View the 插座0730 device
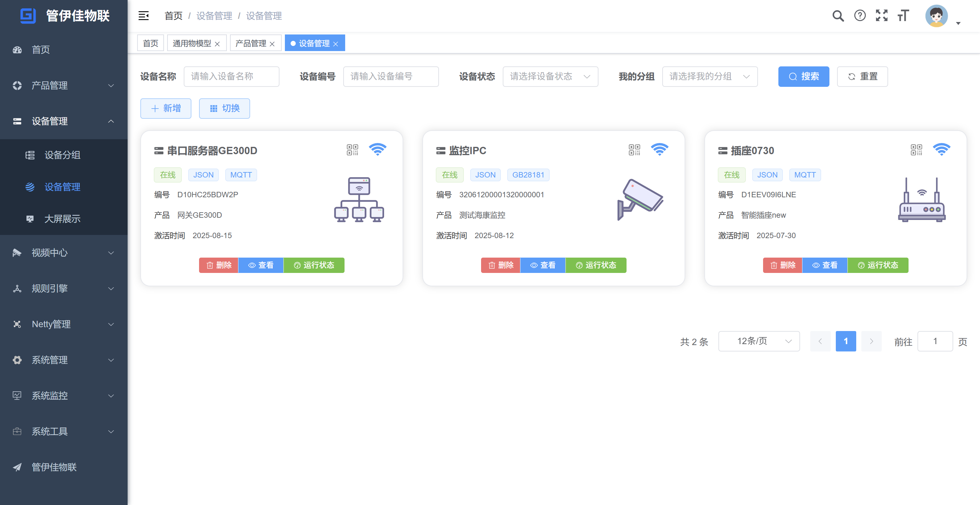Screen dimensions: 980x505 (824, 265)
